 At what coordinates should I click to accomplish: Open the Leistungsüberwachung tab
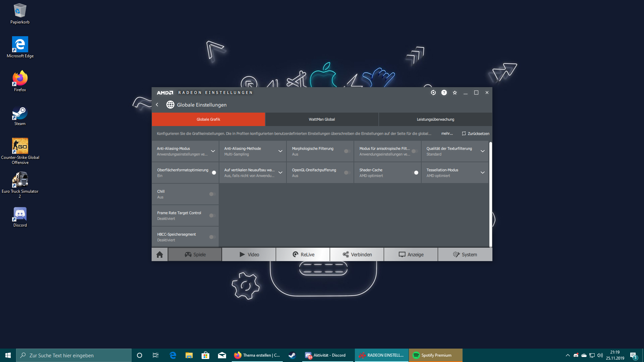coord(435,119)
